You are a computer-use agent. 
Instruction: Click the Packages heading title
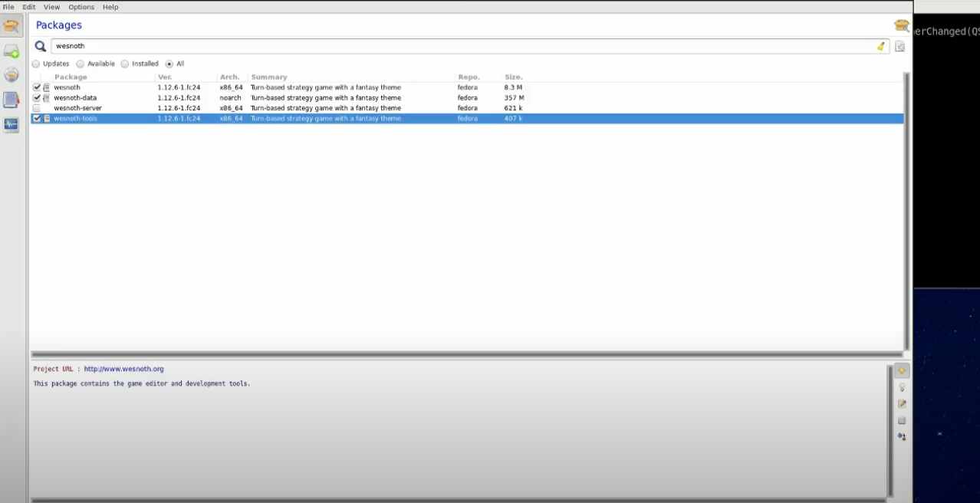click(x=58, y=25)
